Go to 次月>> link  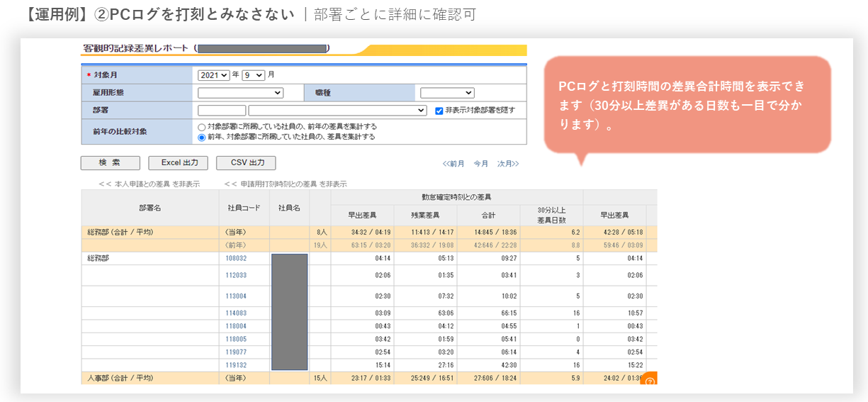(508, 164)
